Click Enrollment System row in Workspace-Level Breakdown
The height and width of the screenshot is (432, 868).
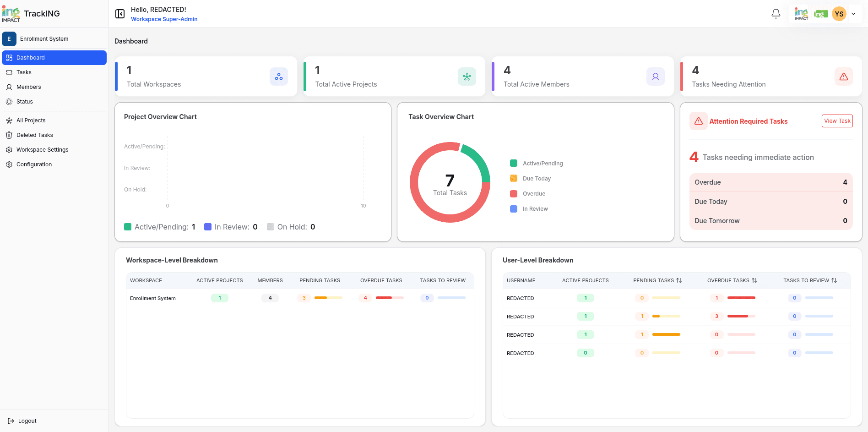[300, 298]
